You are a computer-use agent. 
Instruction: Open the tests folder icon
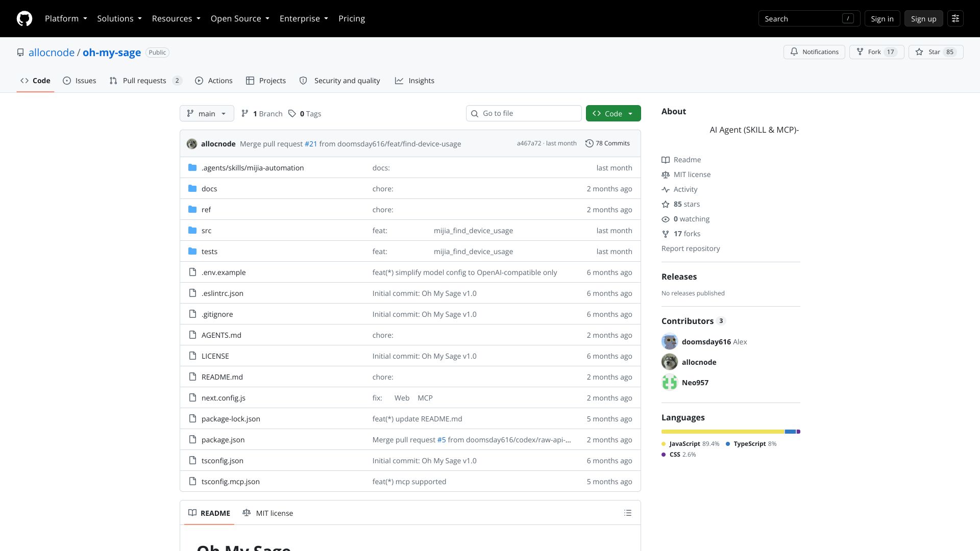click(x=192, y=252)
